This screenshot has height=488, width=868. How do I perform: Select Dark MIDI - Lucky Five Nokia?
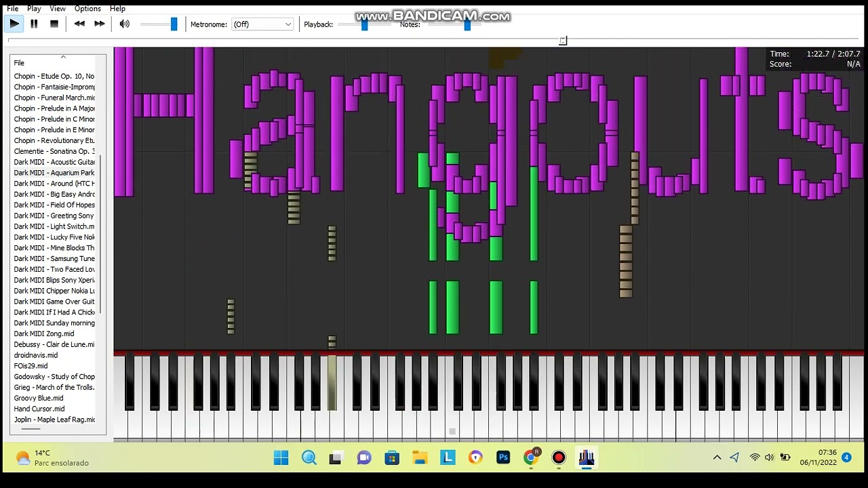pos(54,237)
